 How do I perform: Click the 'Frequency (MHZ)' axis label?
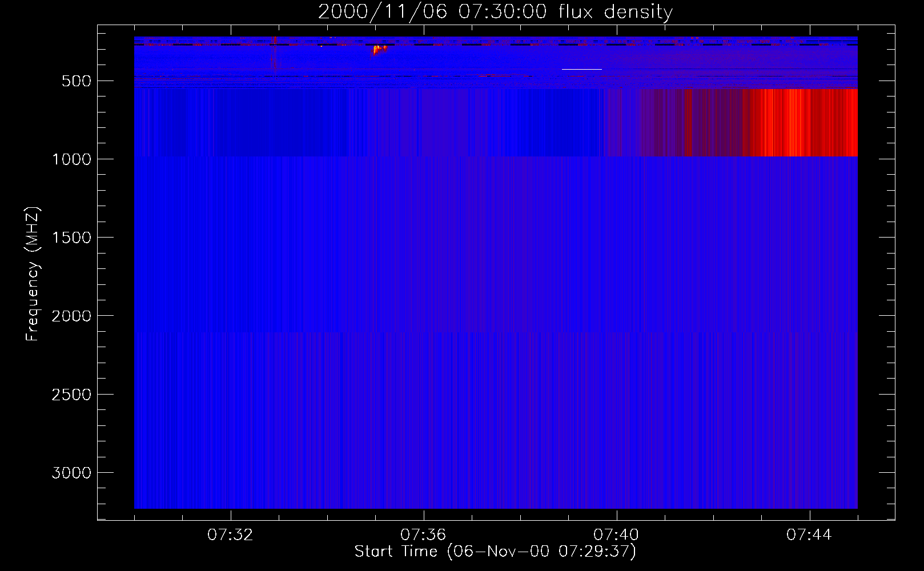tap(33, 274)
